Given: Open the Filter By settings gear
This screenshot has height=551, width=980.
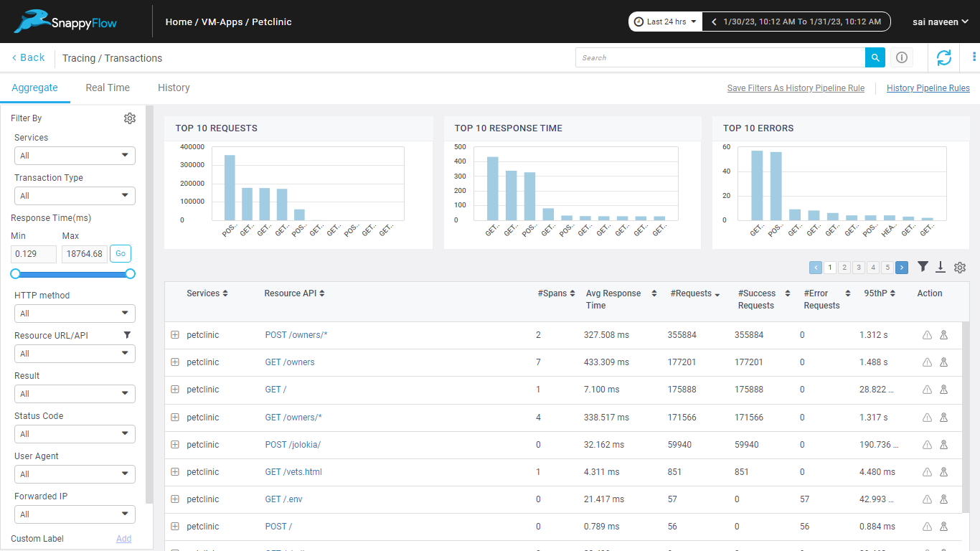Looking at the screenshot, I should [x=130, y=118].
